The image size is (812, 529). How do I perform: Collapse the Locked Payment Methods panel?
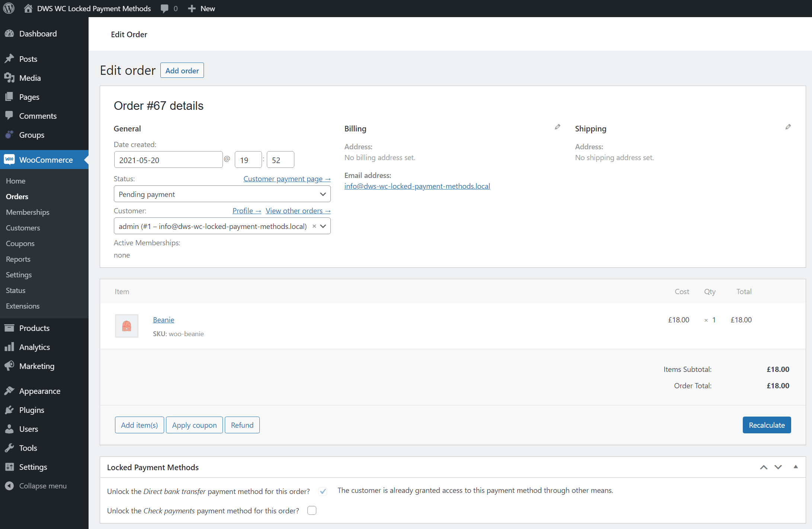(x=796, y=467)
